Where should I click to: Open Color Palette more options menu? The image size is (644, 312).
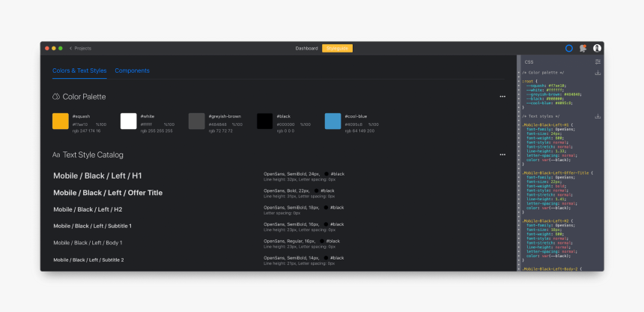[x=502, y=97]
